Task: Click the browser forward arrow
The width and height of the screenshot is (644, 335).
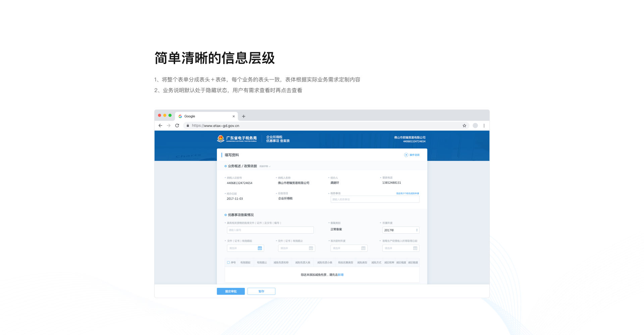Action: [x=169, y=126]
